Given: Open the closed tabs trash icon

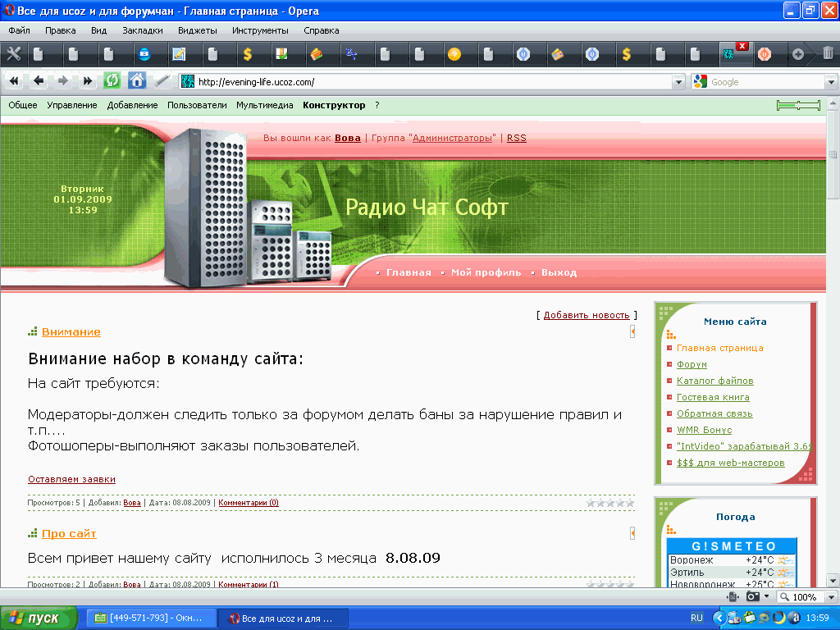Looking at the screenshot, I should (828, 53).
